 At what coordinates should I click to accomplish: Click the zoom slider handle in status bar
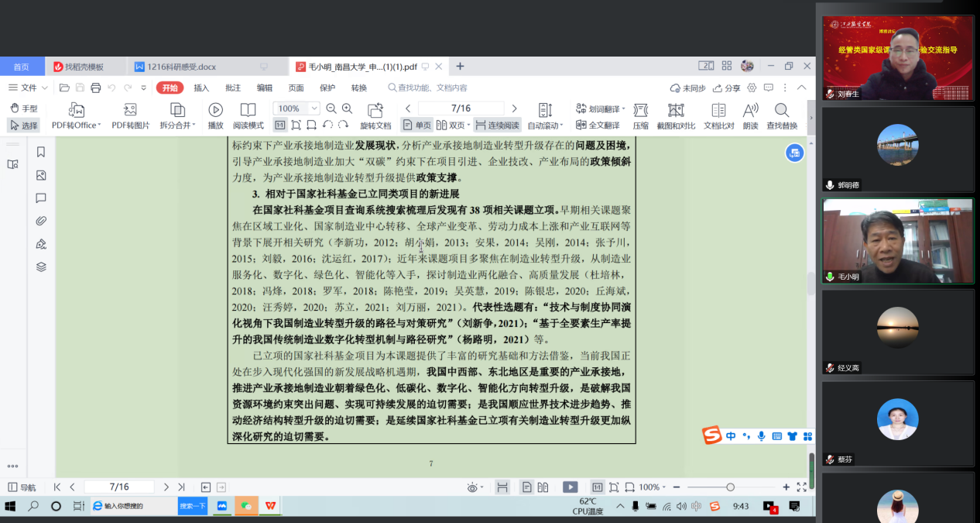730,487
